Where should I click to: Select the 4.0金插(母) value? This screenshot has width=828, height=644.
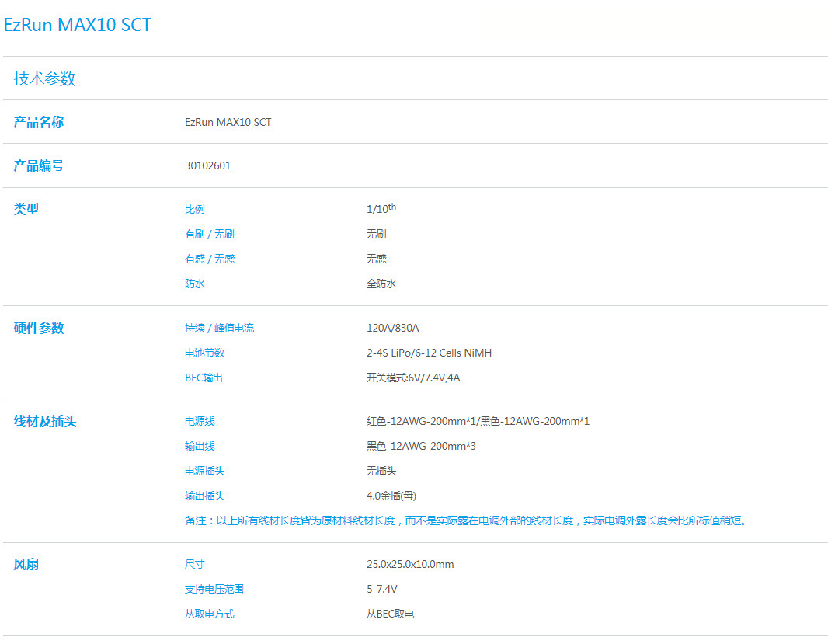(391, 496)
